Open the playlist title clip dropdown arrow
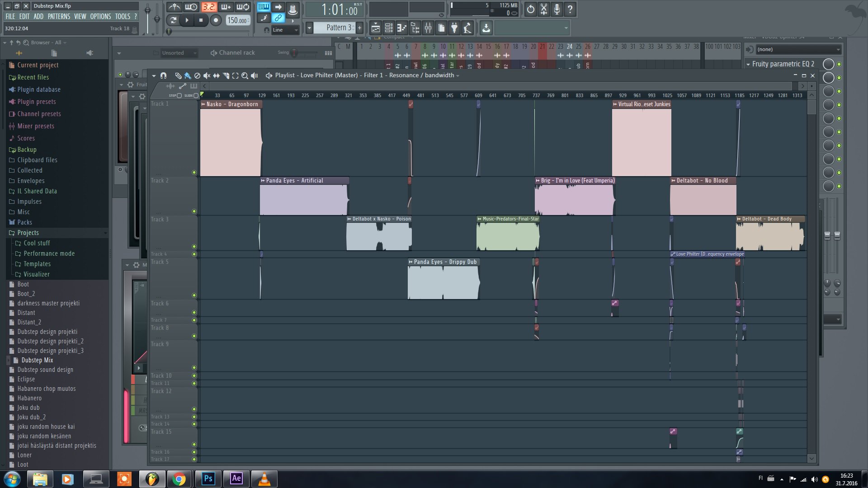The height and width of the screenshot is (488, 868). (x=458, y=75)
